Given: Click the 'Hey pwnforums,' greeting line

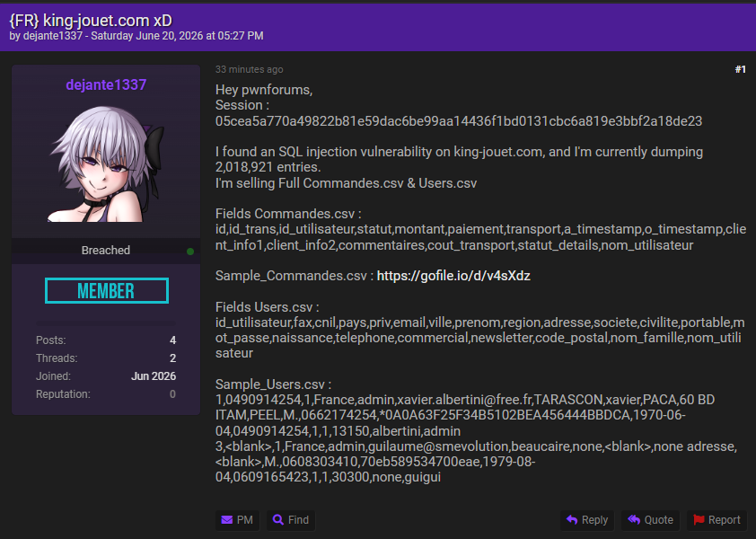Looking at the screenshot, I should (264, 90).
